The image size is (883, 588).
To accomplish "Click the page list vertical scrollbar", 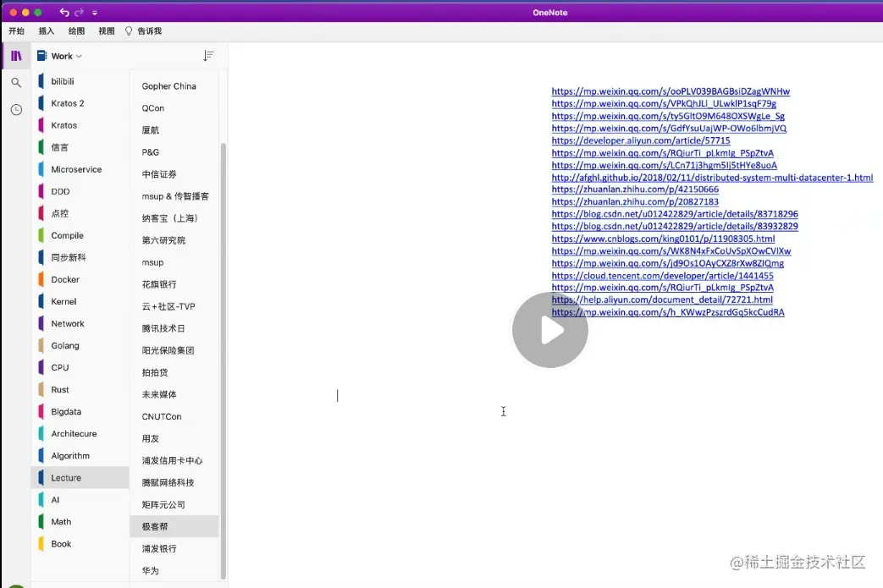I will [223, 360].
